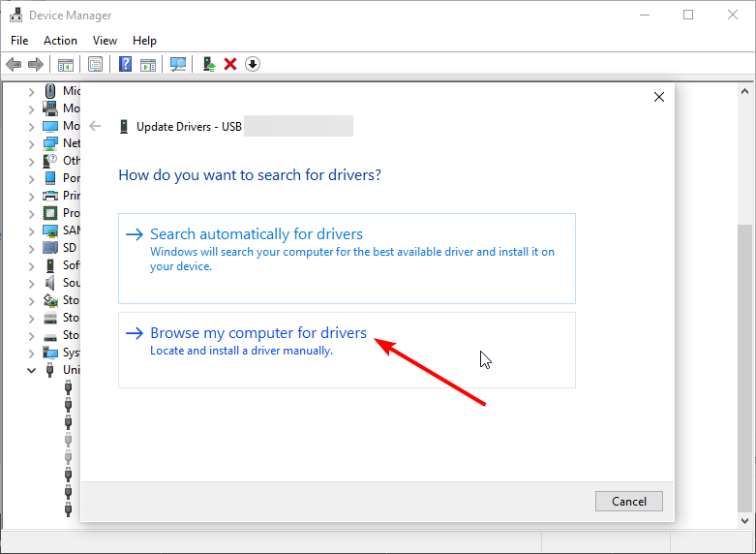Screen dimensions: 756x554
Task: Open the File menu
Action: [19, 41]
